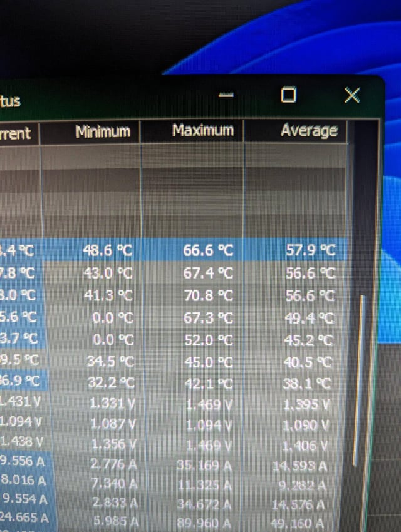Click the Maximum column header
The width and height of the screenshot is (401, 532).
[202, 131]
